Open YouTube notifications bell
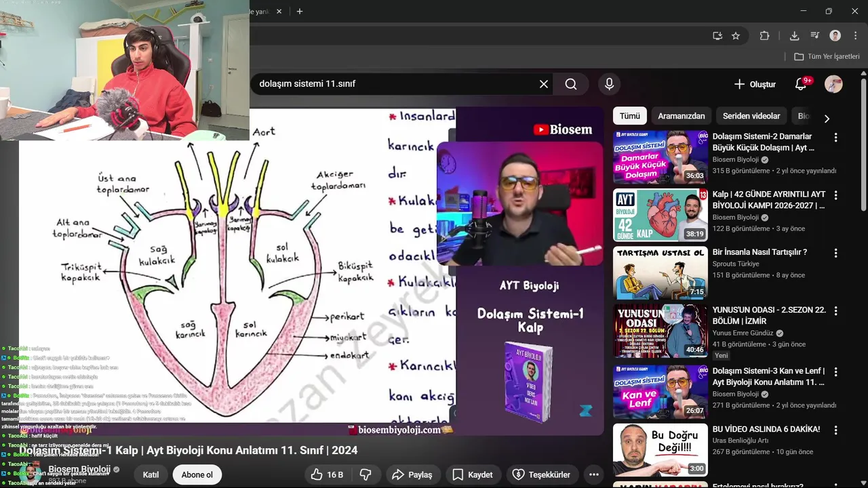Screen dimensions: 868x488 click(x=802, y=84)
